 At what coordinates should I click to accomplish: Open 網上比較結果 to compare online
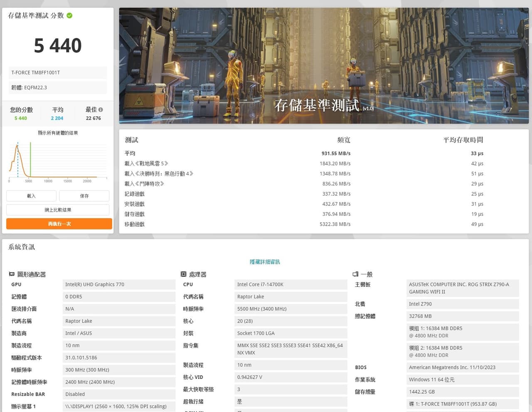[58, 210]
